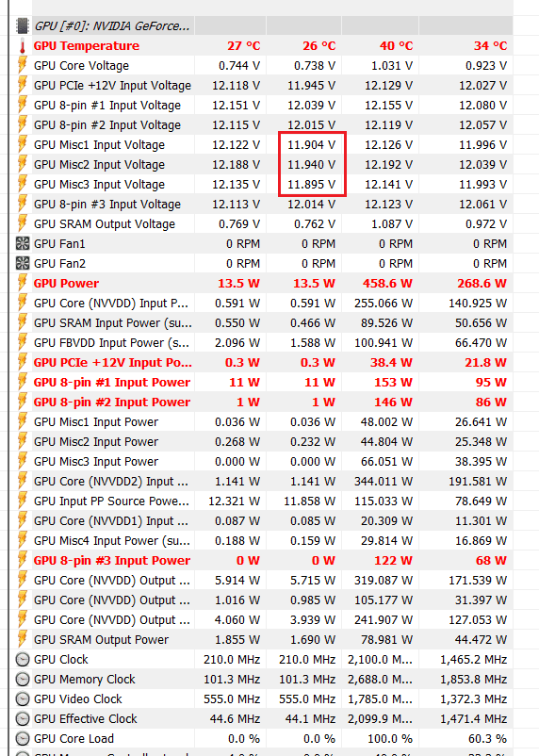Select the GPU Power sensor label

pyautogui.click(x=66, y=283)
